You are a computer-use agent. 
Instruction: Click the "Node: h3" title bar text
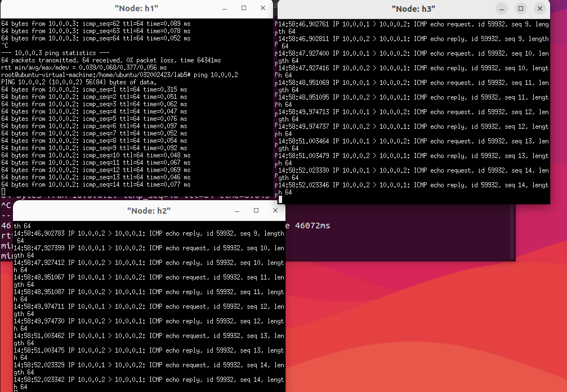tap(413, 9)
